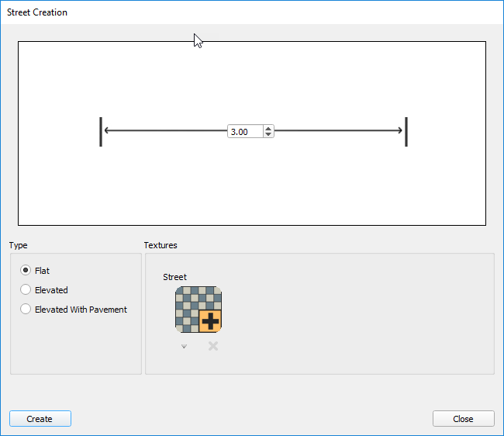The height and width of the screenshot is (436, 504).
Task: Increase street width with the up arrow
Action: pos(268,128)
